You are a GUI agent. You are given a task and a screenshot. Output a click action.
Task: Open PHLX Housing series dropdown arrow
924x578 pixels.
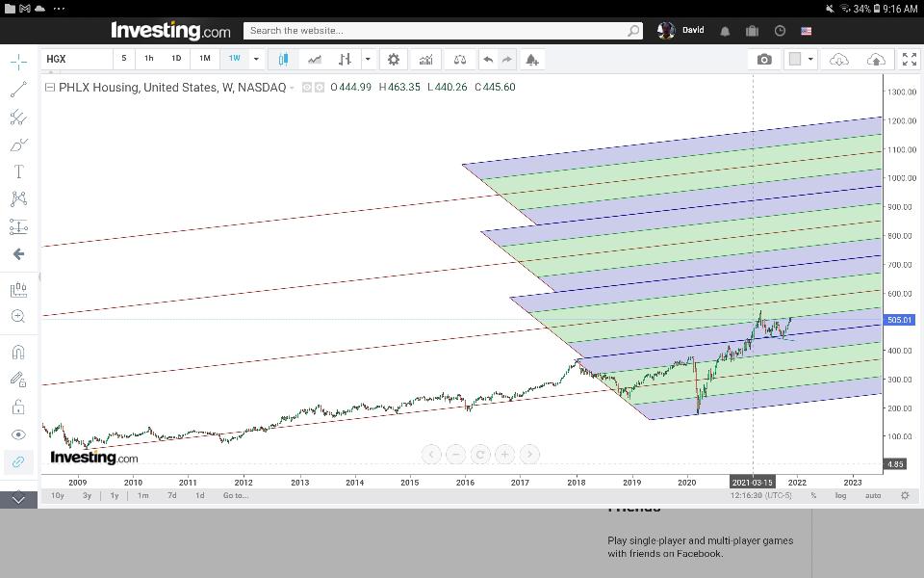[x=292, y=88]
